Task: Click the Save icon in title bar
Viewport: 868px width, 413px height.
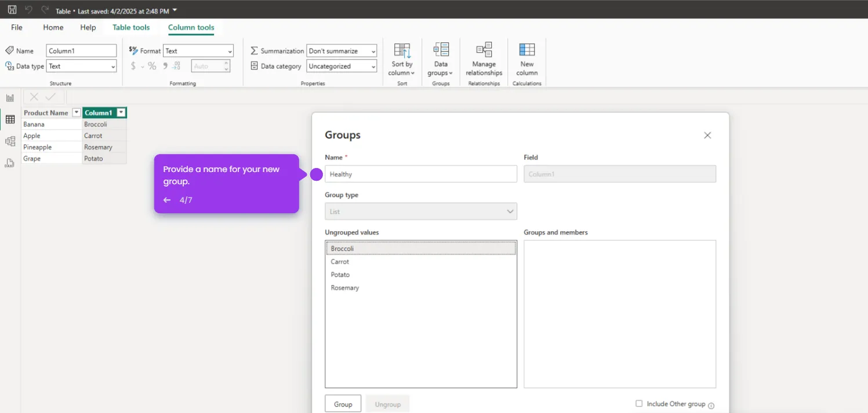Action: 12,10
